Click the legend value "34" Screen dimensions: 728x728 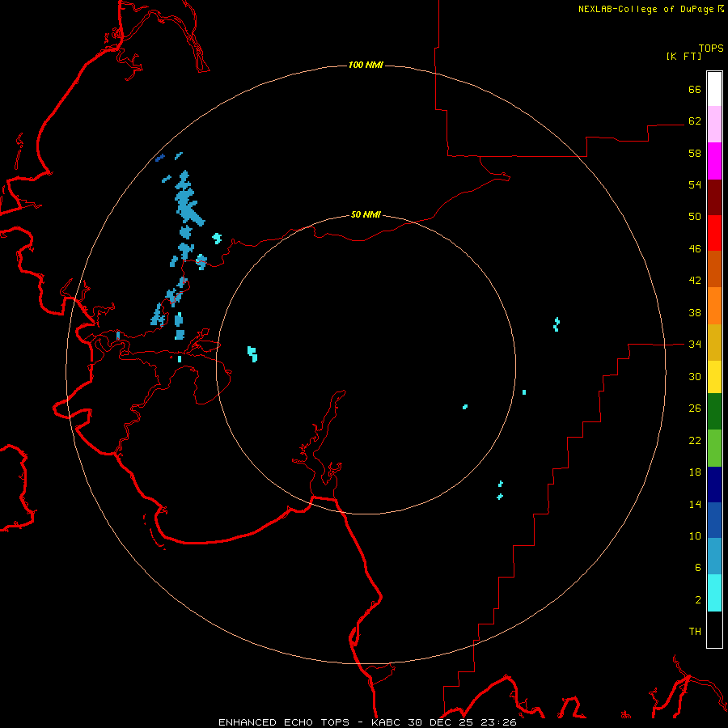695,344
